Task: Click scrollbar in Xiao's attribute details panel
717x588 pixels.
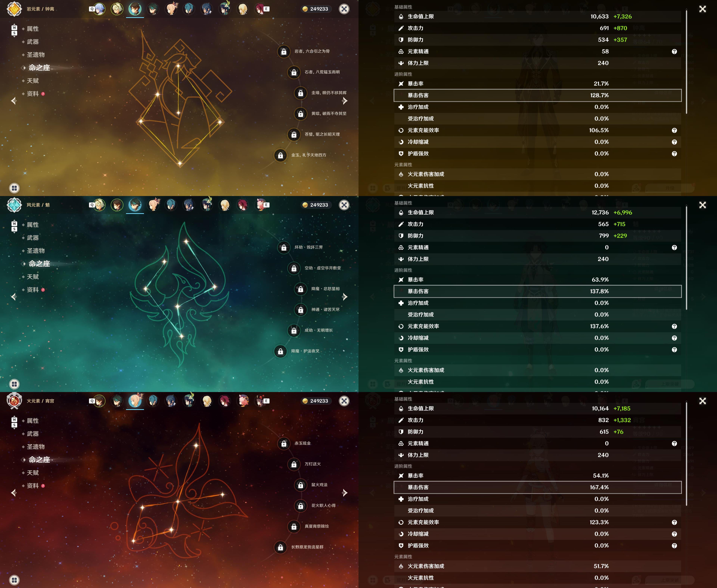Action: (x=687, y=258)
